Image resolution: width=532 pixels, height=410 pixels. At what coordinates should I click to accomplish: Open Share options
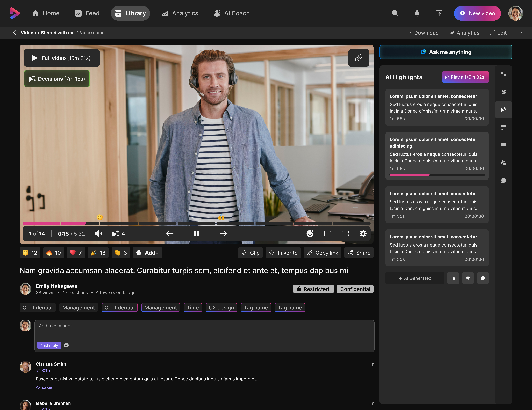(359, 253)
